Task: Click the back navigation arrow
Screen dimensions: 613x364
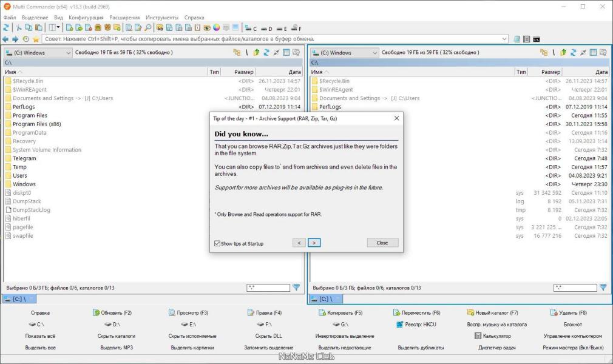Action: coord(5,39)
